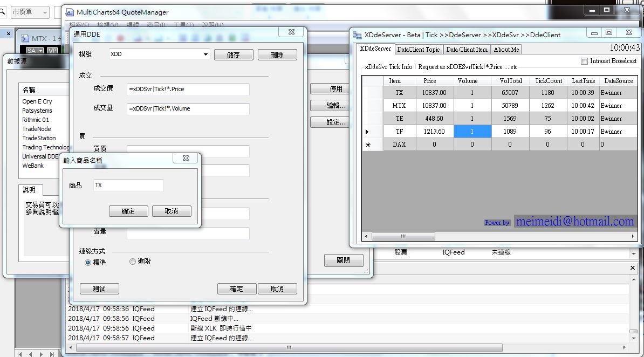Minimize the XDdeServer window

594,33
